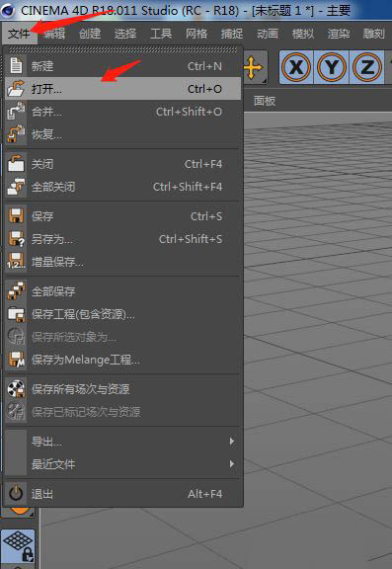Grab the menu tear-off hatched strip
This screenshot has height=569, width=392.
122,49
